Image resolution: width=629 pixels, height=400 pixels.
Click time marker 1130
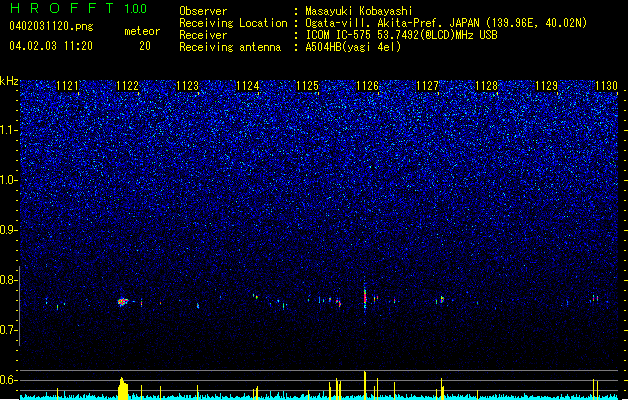[607, 86]
